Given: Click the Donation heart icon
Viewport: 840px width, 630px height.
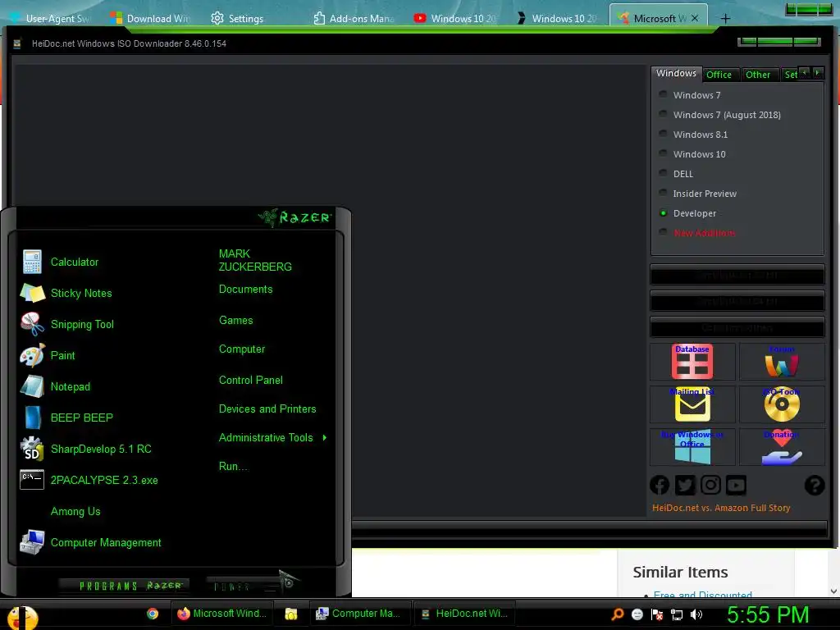Looking at the screenshot, I should [782, 447].
